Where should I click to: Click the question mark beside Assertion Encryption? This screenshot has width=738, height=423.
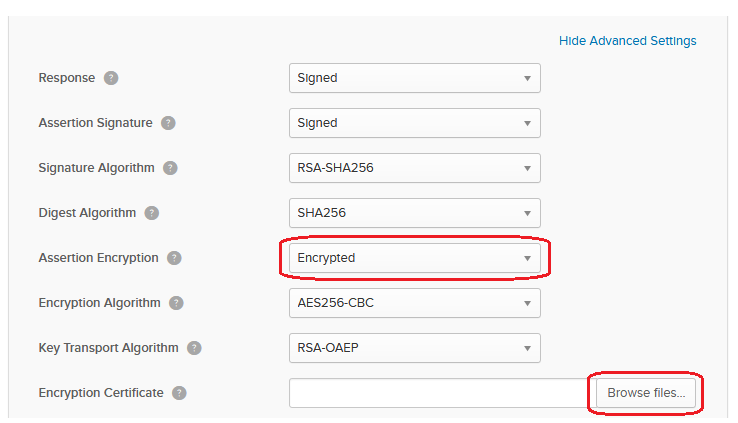[174, 258]
